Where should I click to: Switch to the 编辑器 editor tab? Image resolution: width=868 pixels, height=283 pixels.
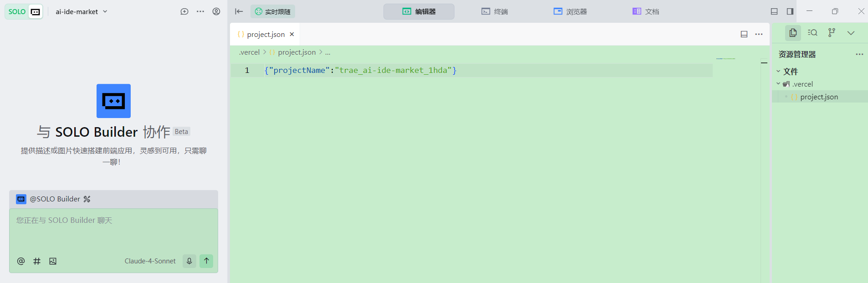coord(419,11)
